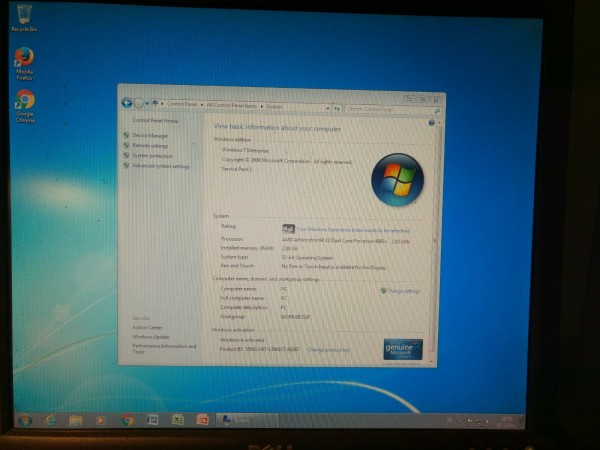Select the WORKGROUP value

295,317
